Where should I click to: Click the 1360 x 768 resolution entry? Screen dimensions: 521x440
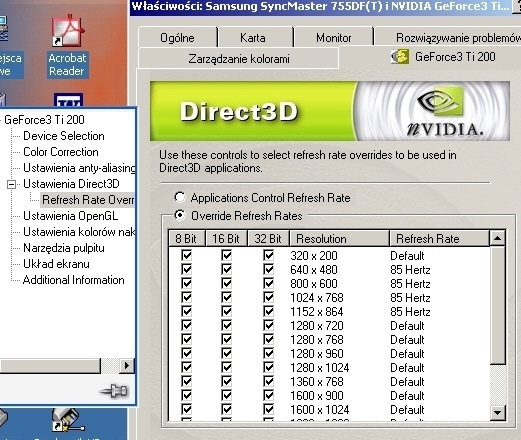tap(317, 381)
